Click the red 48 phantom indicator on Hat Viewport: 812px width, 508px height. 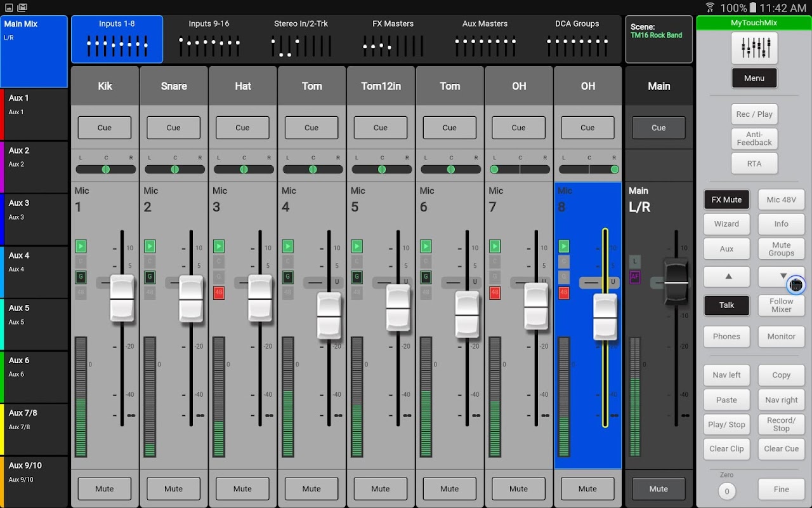(219, 293)
